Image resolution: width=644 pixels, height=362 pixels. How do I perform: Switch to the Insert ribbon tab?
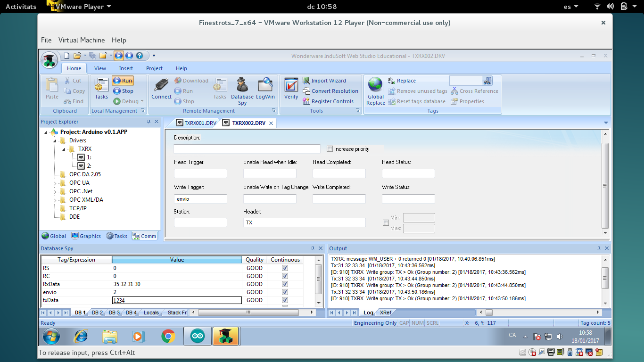pos(126,68)
